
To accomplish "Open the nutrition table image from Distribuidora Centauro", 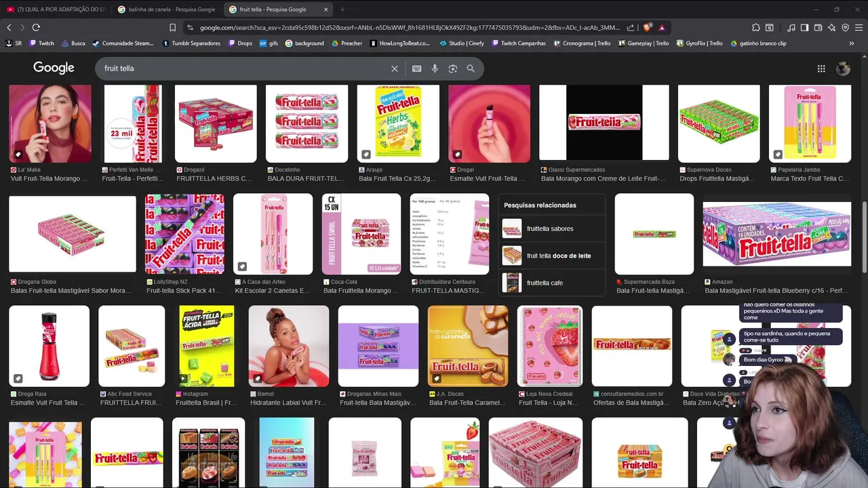I will coord(449,234).
